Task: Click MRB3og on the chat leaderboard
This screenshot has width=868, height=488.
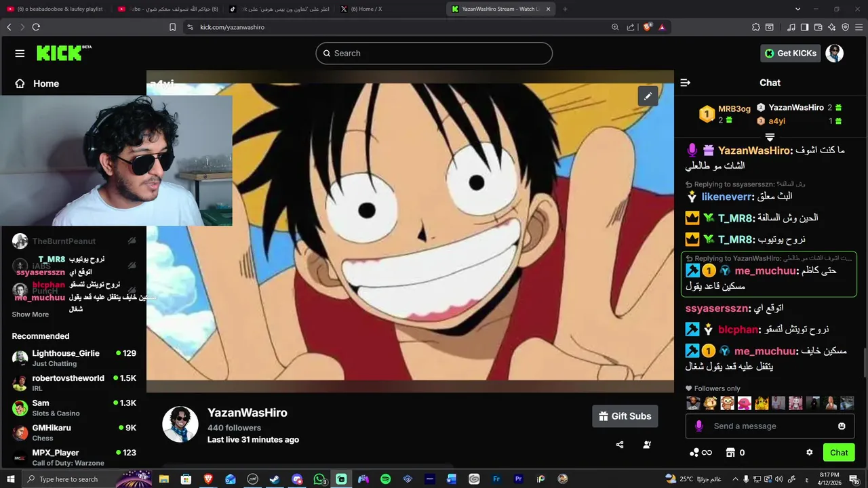Action: (734, 109)
